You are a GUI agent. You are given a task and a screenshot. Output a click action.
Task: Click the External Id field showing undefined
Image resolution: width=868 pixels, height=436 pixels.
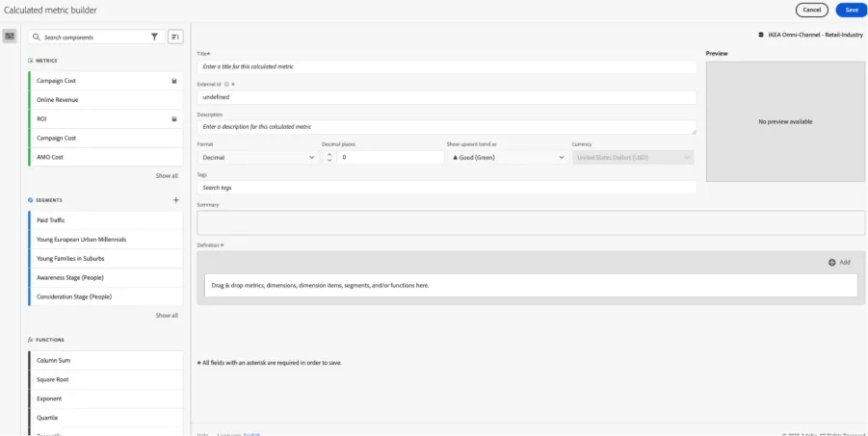pyautogui.click(x=446, y=97)
